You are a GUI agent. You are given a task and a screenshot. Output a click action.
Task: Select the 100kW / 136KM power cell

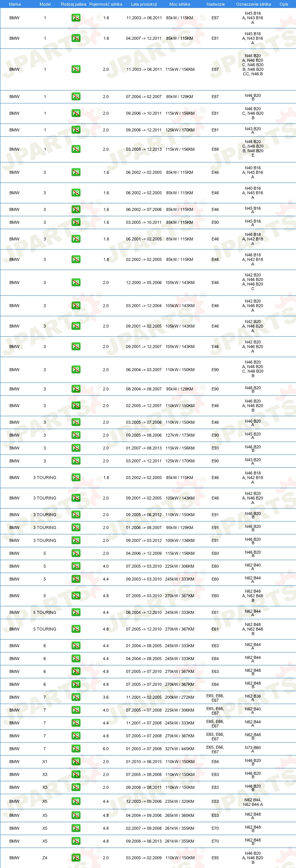(x=180, y=540)
